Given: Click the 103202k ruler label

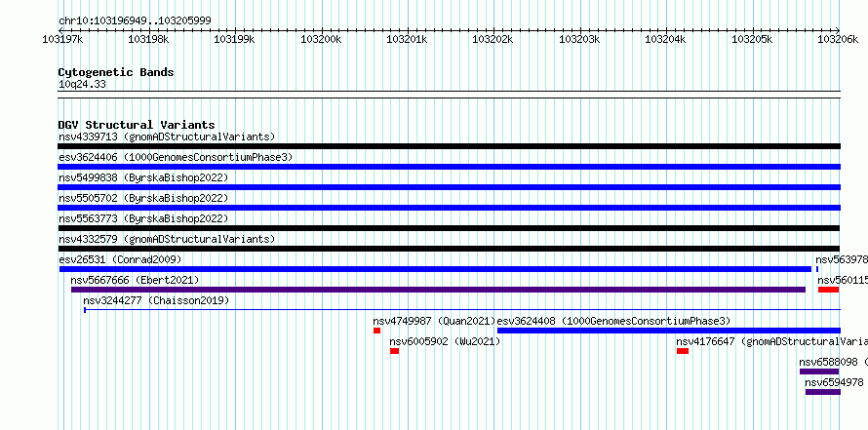Looking at the screenshot, I should 493,39.
